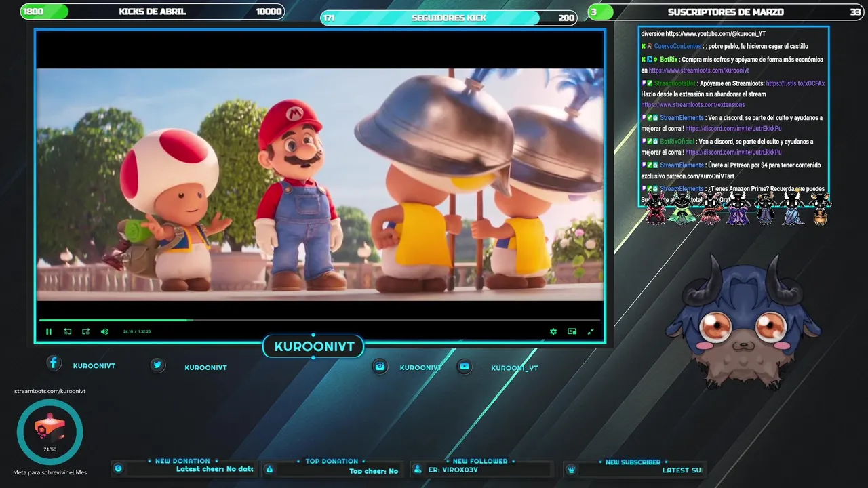Click the KUROONIVT title banner below video
868x488 pixels.
(314, 347)
